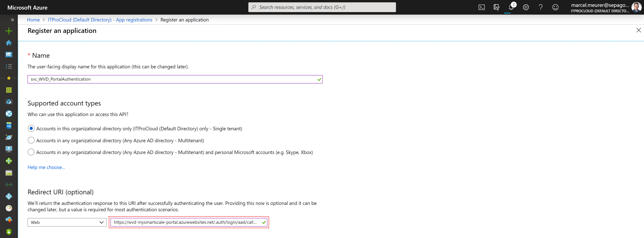Click the Help me choose link
Image resolution: width=644 pixels, height=238 pixels.
(x=46, y=167)
